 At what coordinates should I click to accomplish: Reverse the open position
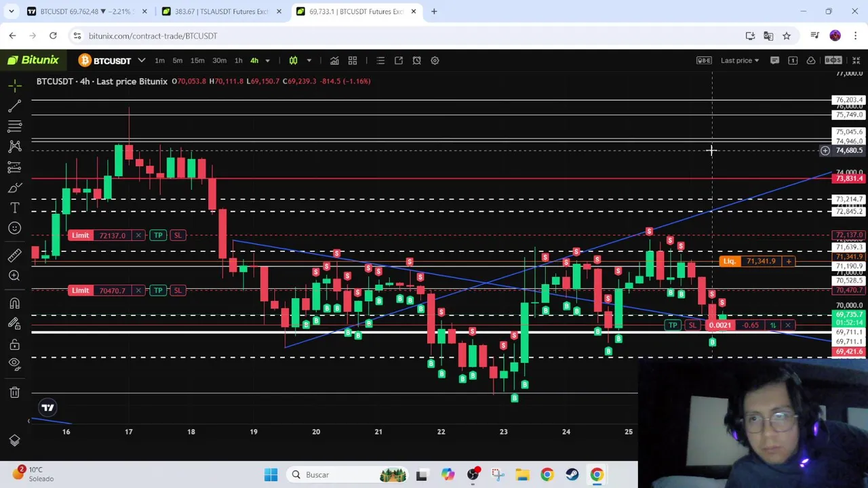pos(772,325)
